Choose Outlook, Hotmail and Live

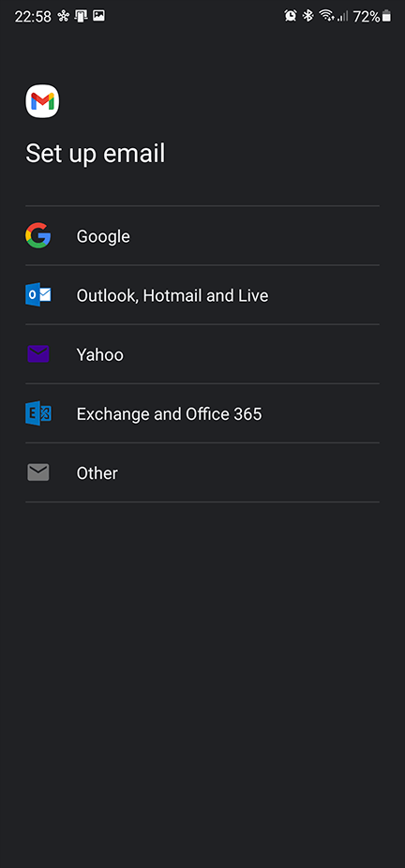pos(202,295)
